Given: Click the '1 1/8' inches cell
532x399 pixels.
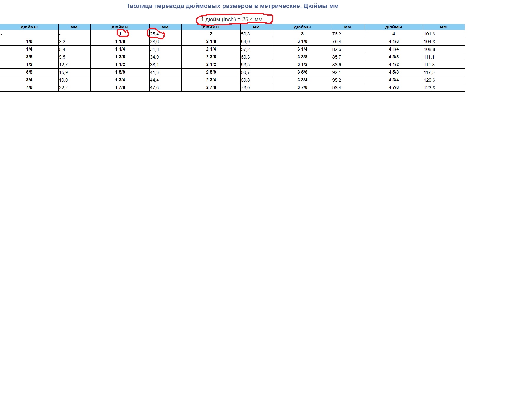Looking at the screenshot, I should (120, 41).
